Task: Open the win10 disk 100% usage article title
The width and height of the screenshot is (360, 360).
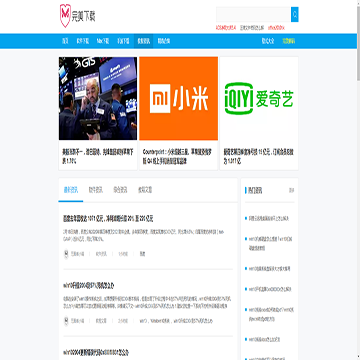Action: click(x=89, y=286)
